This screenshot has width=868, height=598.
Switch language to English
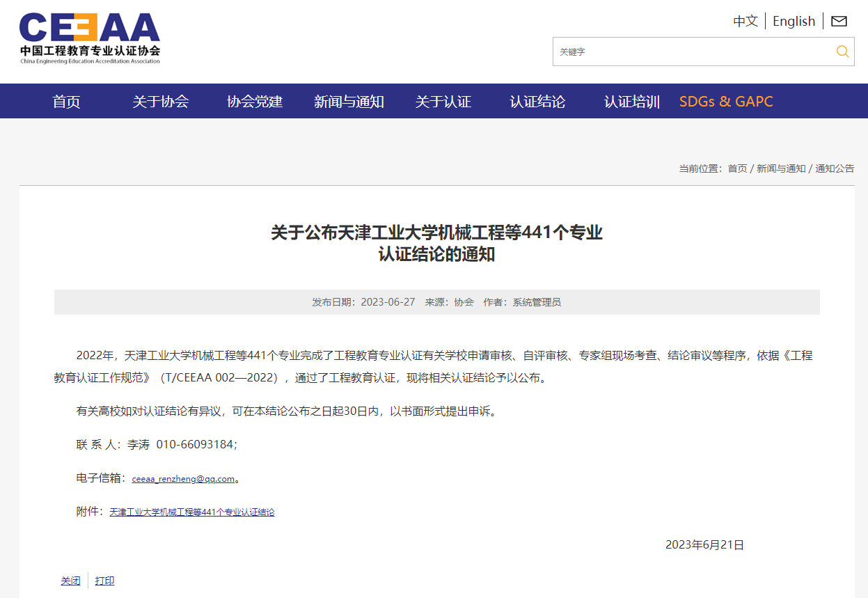point(794,21)
